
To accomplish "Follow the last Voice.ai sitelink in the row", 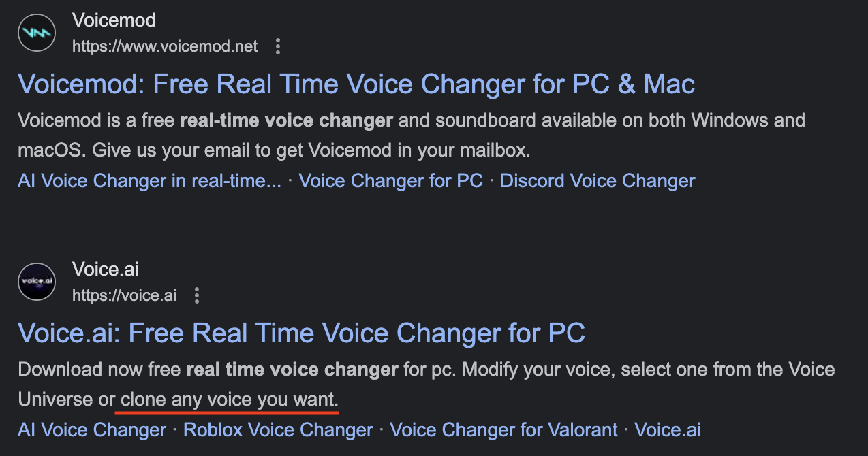I will pyautogui.click(x=667, y=430).
